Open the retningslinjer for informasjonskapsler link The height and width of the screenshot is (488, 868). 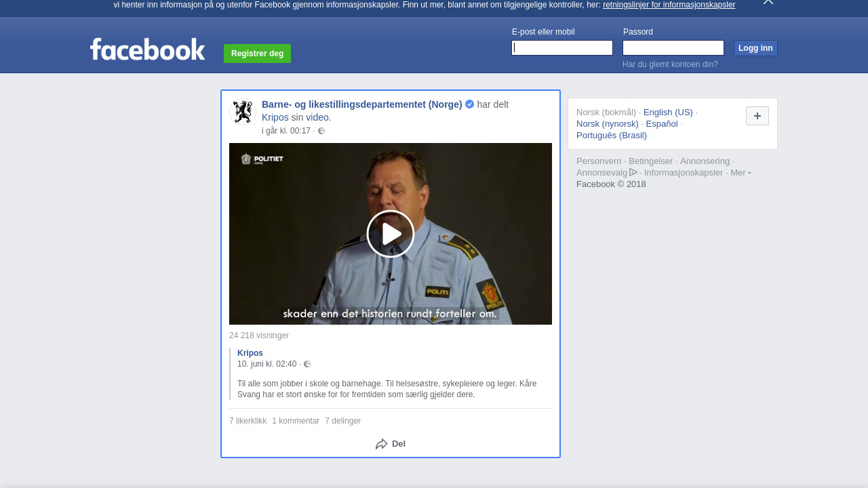click(669, 5)
